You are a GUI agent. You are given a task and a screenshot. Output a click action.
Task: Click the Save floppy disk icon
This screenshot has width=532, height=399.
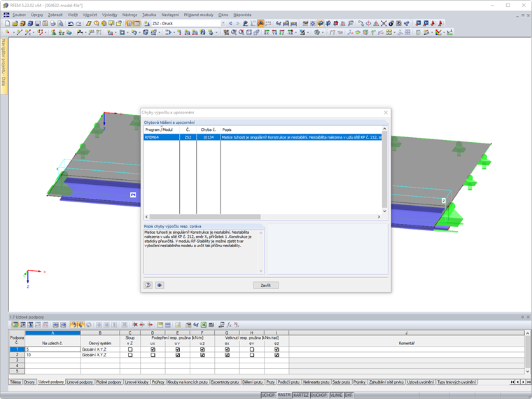38,23
